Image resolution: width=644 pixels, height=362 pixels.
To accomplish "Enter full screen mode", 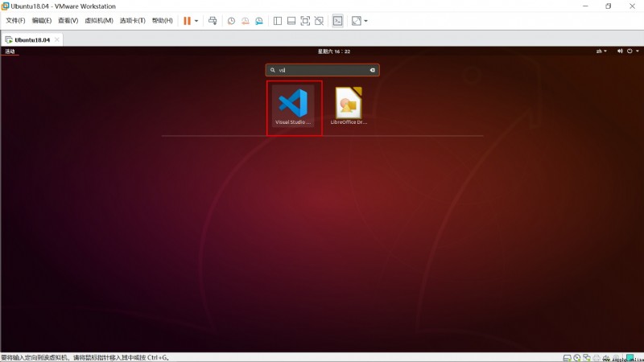I will 305,21.
